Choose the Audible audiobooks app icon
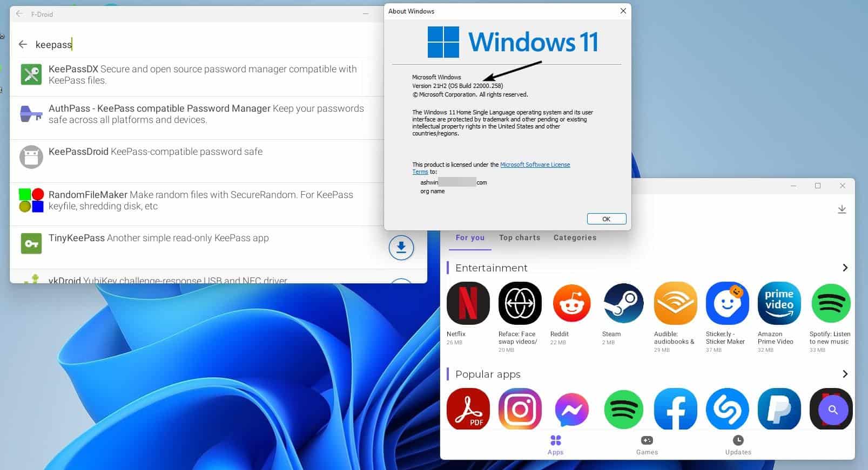This screenshot has height=470, width=868. coord(675,303)
